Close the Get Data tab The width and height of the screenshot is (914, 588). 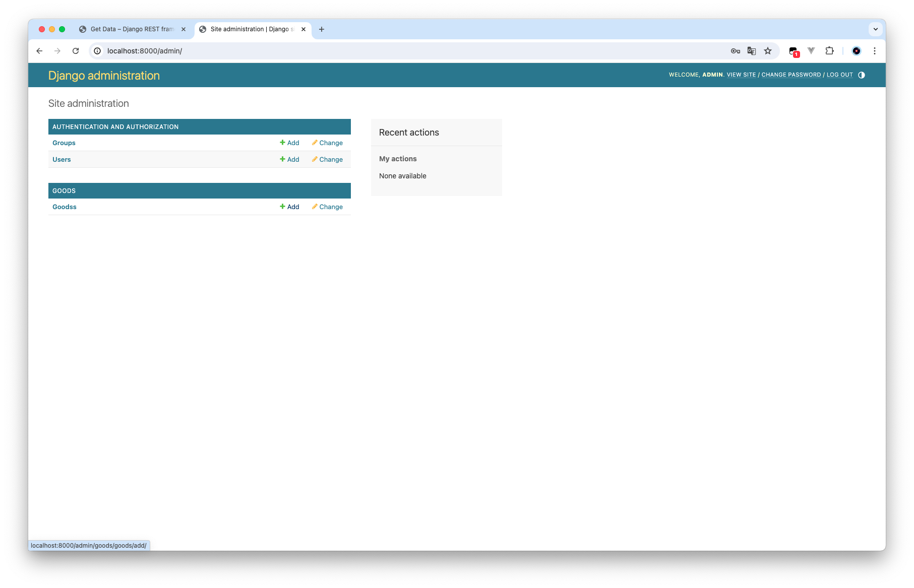[184, 29]
